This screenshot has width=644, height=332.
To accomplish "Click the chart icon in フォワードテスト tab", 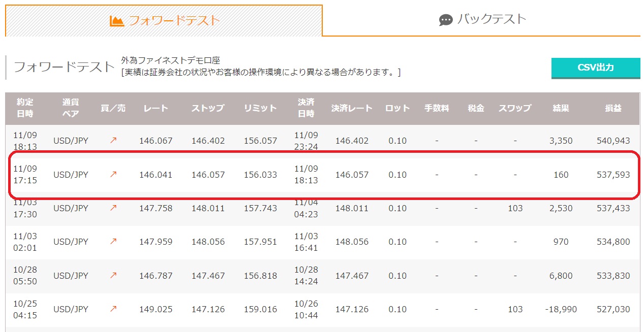I will pyautogui.click(x=117, y=21).
